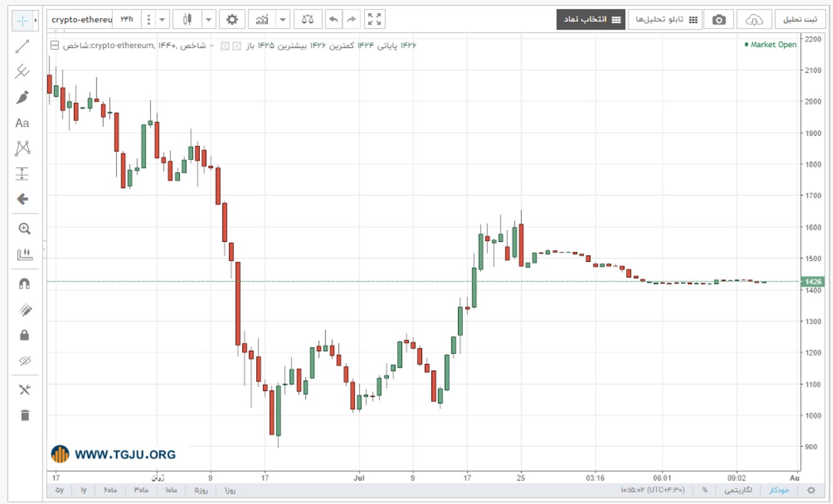The height and width of the screenshot is (504, 833).
Task: Delete all drawings with trash icon
Action: (25, 415)
